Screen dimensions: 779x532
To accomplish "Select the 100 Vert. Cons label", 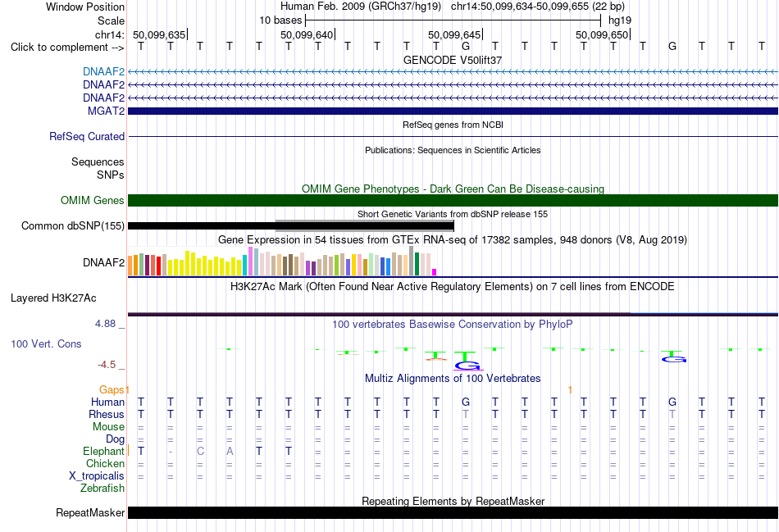I will coord(46,343).
